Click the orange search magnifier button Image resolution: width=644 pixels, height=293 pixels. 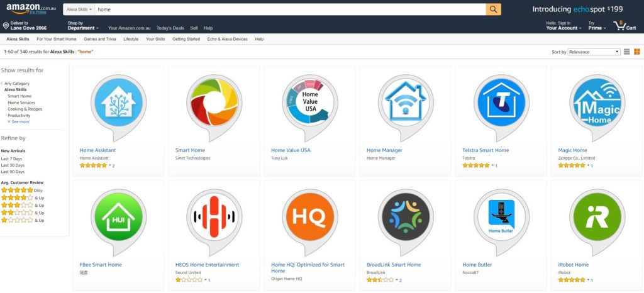(493, 9)
